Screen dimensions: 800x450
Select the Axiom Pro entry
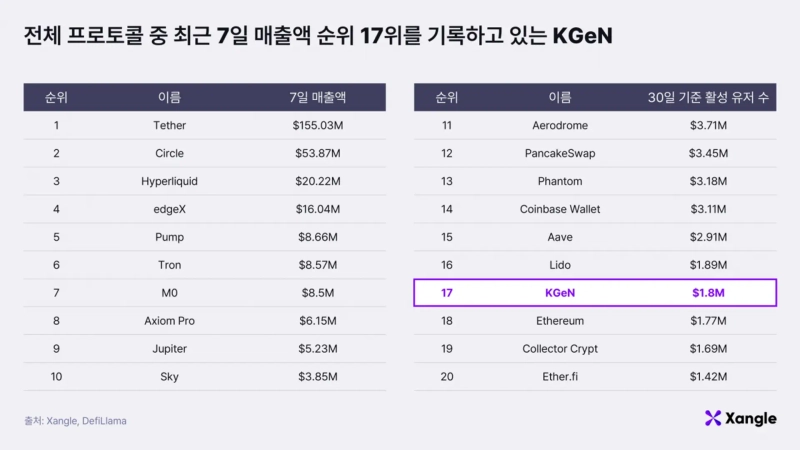(x=170, y=321)
